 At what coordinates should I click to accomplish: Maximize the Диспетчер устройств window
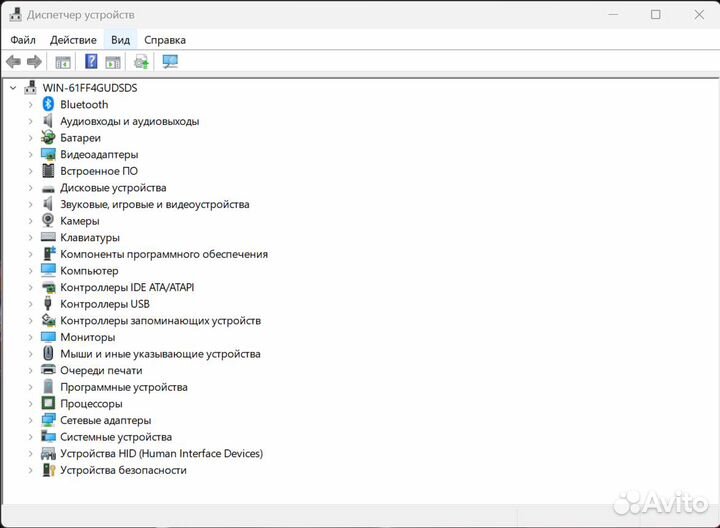pyautogui.click(x=656, y=15)
